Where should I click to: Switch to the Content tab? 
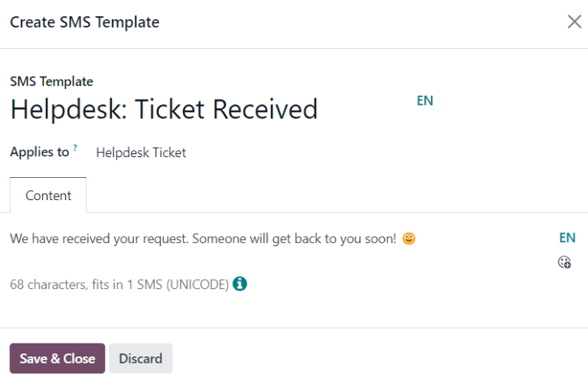(48, 195)
